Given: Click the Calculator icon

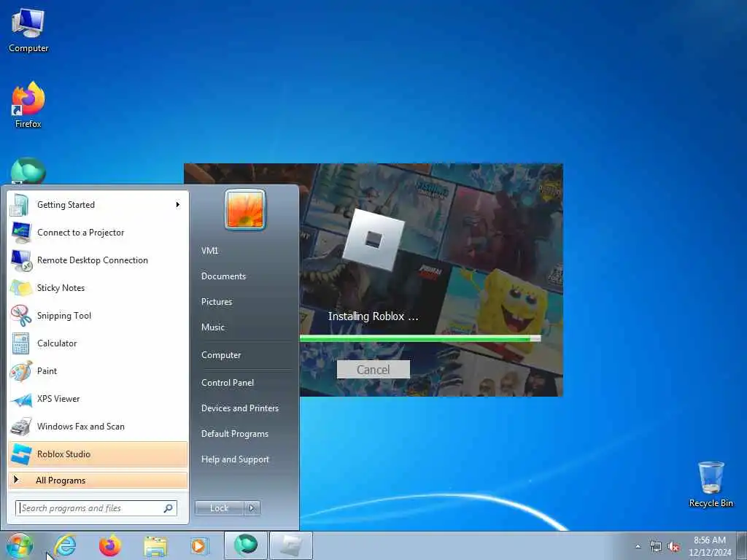Looking at the screenshot, I should point(20,343).
